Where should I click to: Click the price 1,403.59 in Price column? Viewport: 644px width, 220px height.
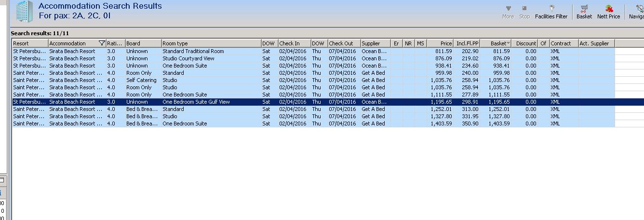coord(441,124)
